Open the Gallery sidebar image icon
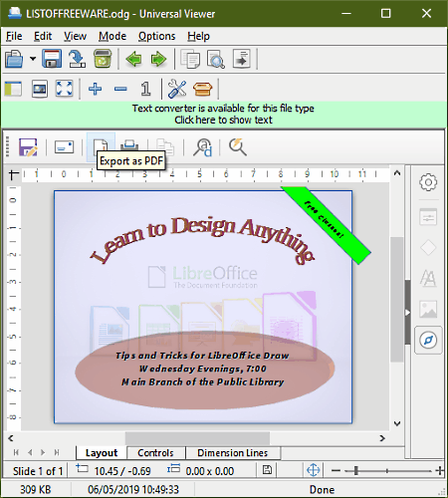Viewport: 448px width, 498px height. point(428,309)
